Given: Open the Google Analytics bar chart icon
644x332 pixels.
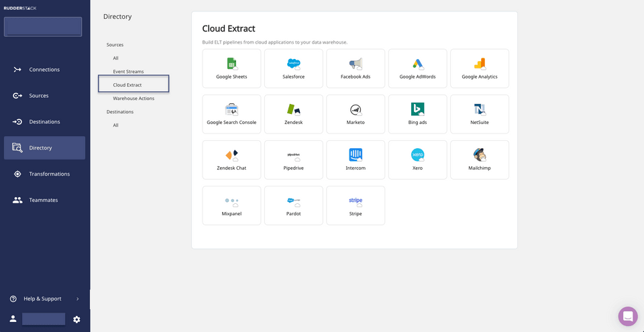Looking at the screenshot, I should coord(480,64).
